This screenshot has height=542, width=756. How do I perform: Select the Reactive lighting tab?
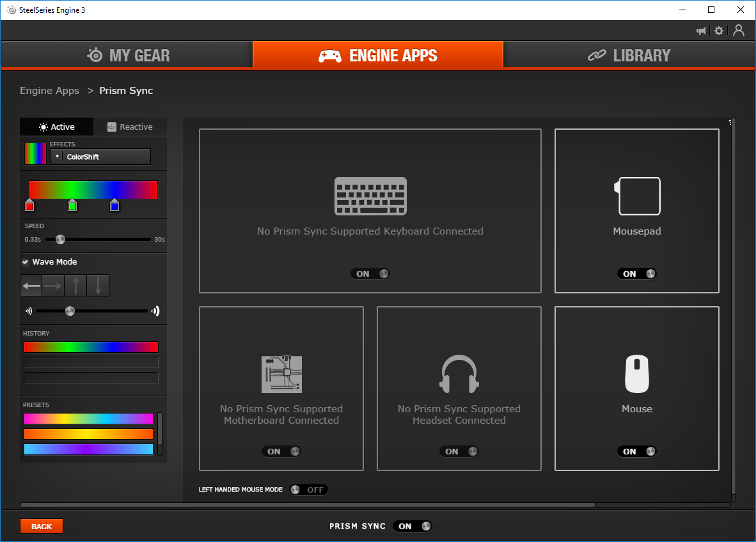(130, 127)
